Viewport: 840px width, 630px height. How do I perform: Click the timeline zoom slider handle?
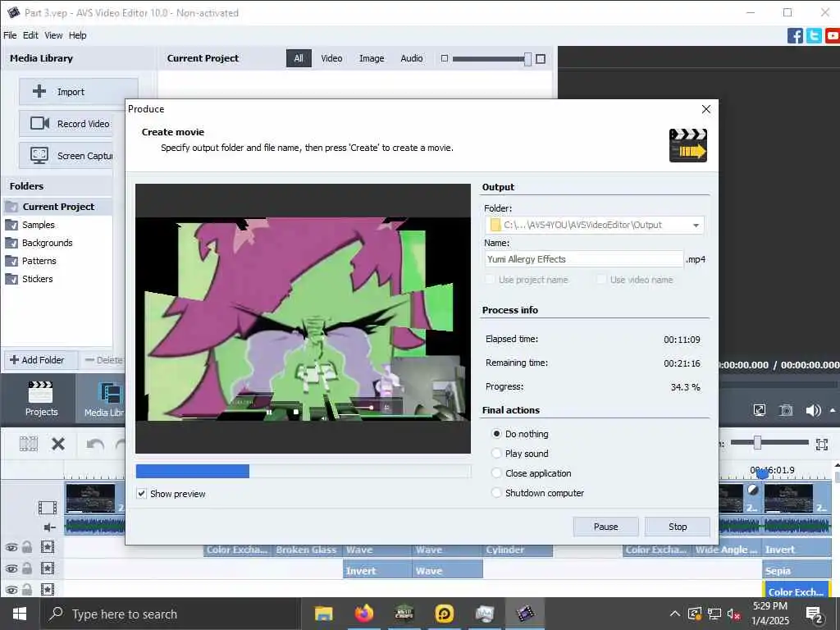tap(757, 442)
